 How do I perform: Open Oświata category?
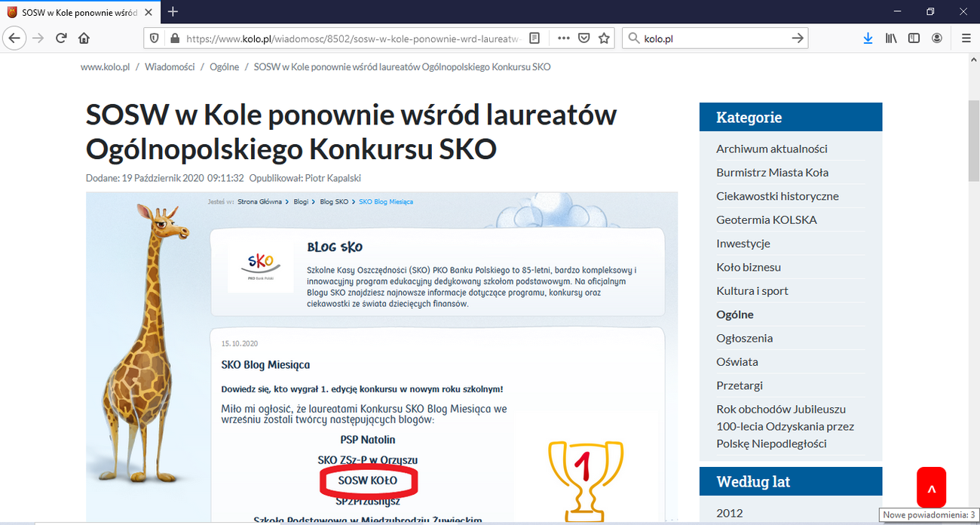point(737,361)
